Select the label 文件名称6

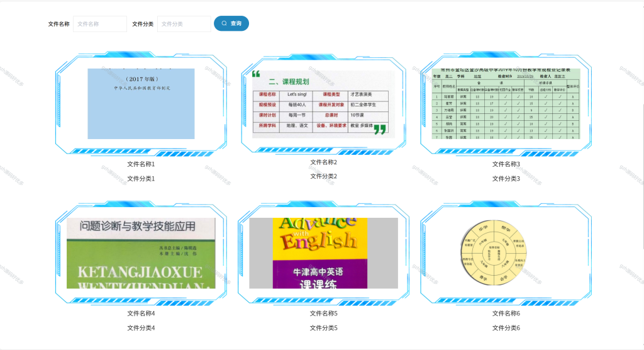[x=506, y=313]
